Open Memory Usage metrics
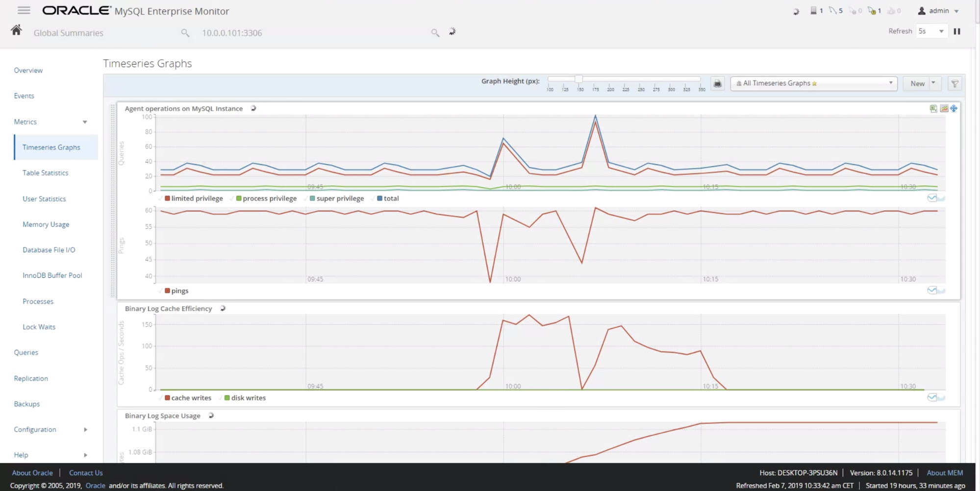This screenshot has height=491, width=980. click(46, 224)
